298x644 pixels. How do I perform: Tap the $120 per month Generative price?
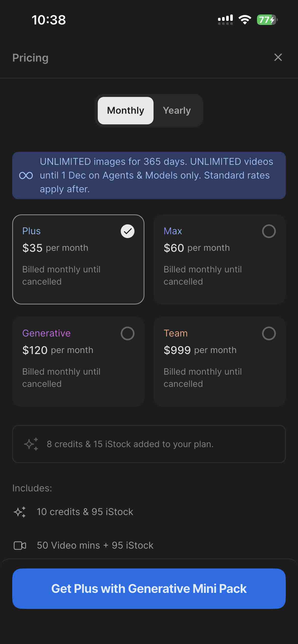coord(58,350)
